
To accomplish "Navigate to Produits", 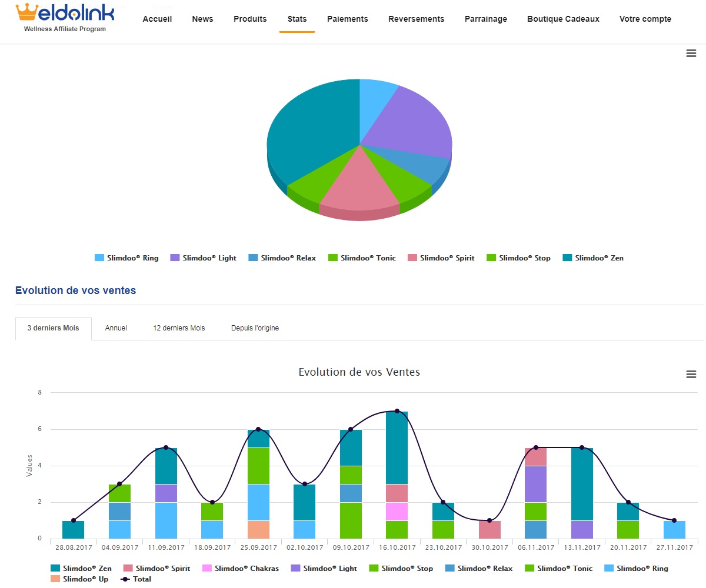I will (x=250, y=19).
